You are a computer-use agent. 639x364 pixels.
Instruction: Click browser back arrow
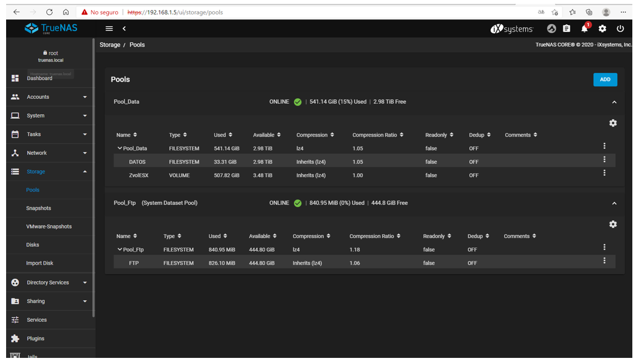coord(16,12)
